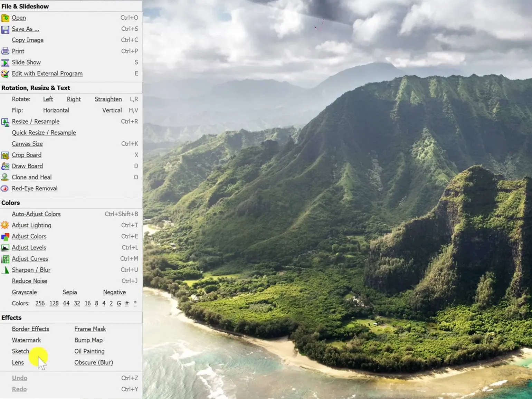The width and height of the screenshot is (532, 399).
Task: Click the Crop Board icon
Action: pos(5,155)
